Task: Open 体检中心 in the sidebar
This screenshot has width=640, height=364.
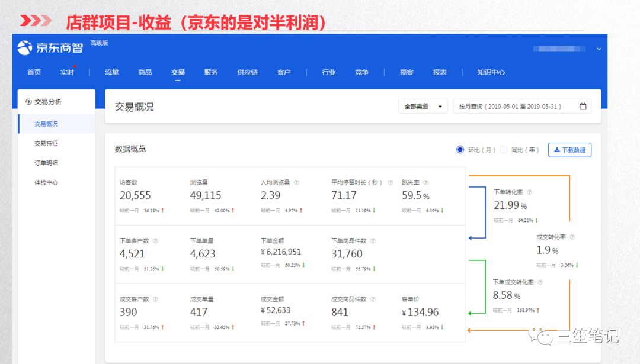Action: [46, 183]
